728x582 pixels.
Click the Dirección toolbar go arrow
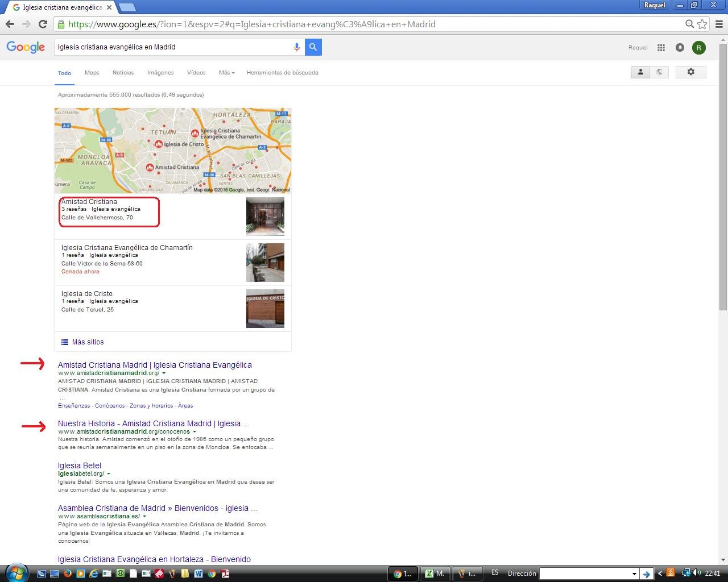click(646, 573)
